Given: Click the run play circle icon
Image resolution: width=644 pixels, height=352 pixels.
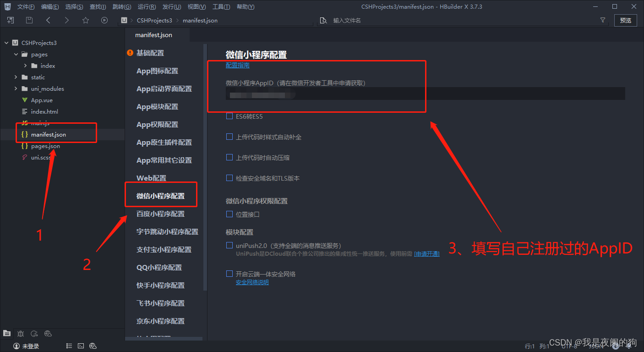Looking at the screenshot, I should tap(104, 20).
